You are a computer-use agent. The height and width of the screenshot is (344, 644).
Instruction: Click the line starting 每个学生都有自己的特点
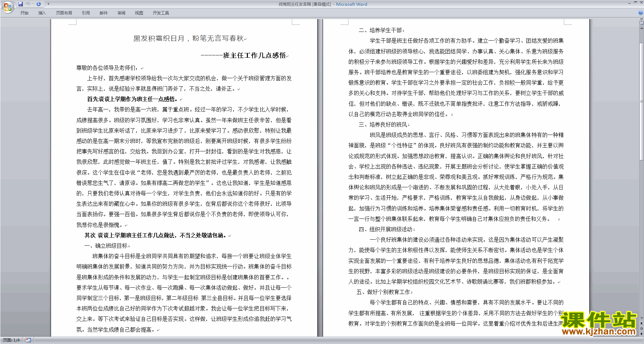click(x=467, y=302)
